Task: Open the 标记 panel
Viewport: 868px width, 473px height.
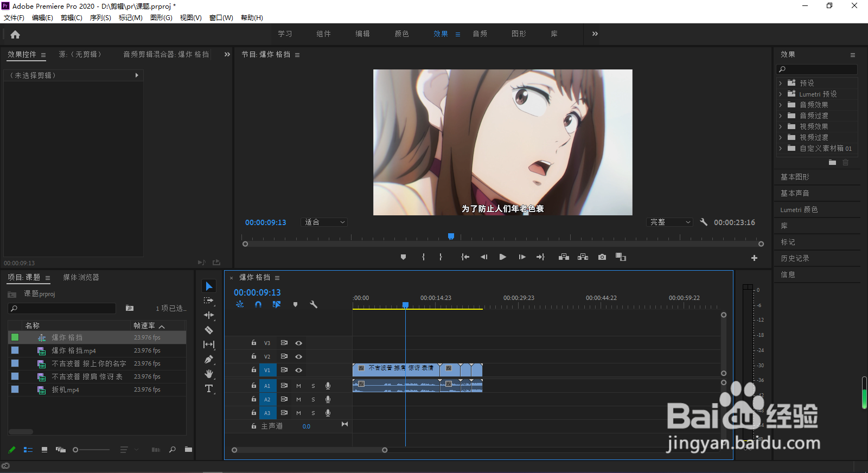Action: point(788,242)
